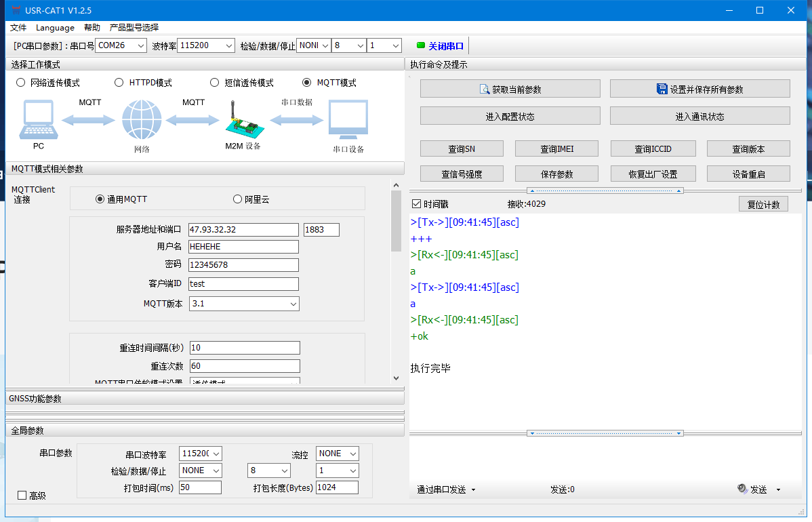Screen dimensions: 812x522
Task: Click the serial device monitor icon
Action: coord(348,120)
